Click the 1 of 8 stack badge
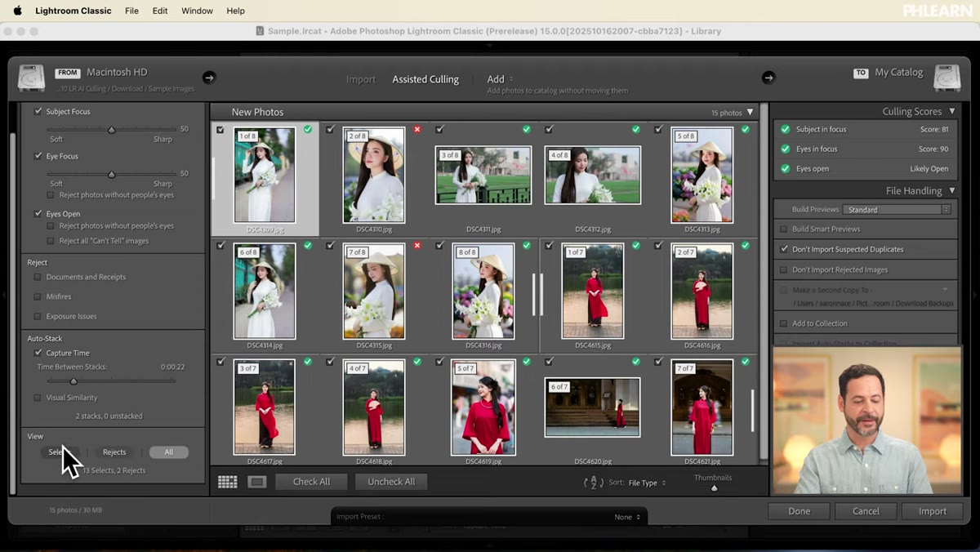Screen dimensions: 980x552 pyautogui.click(x=247, y=136)
